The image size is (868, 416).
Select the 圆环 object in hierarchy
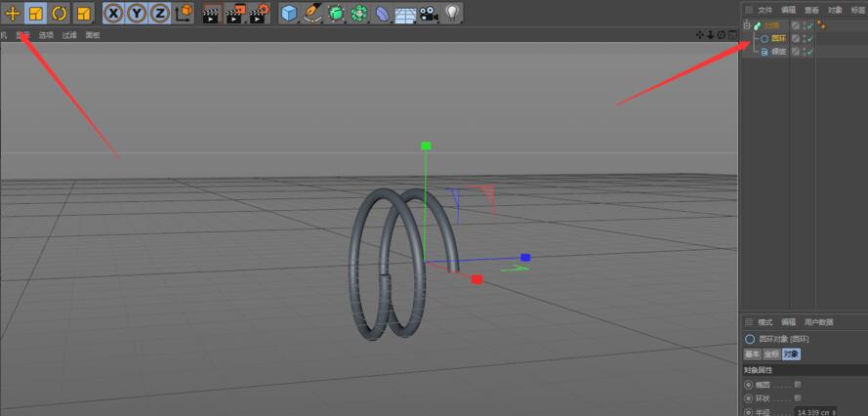click(x=778, y=38)
